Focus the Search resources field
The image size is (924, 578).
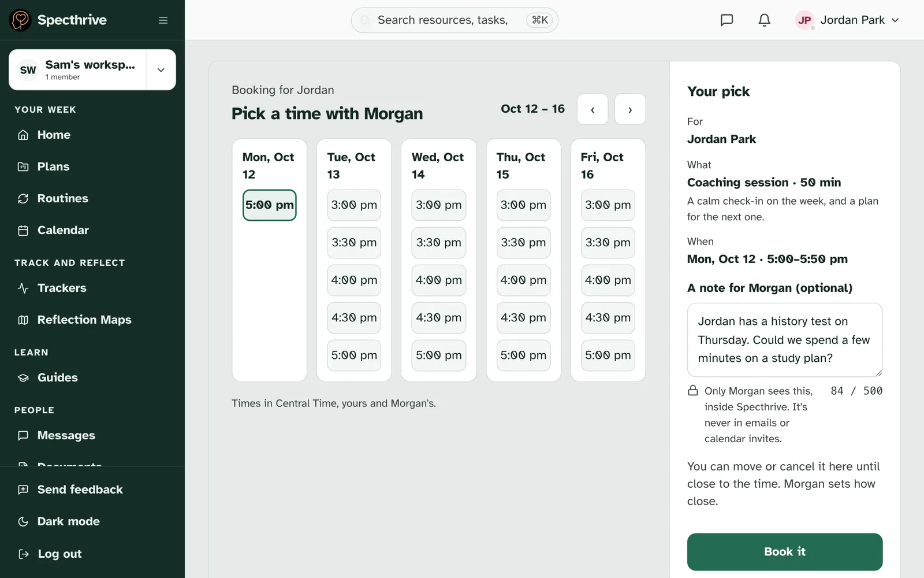[454, 20]
